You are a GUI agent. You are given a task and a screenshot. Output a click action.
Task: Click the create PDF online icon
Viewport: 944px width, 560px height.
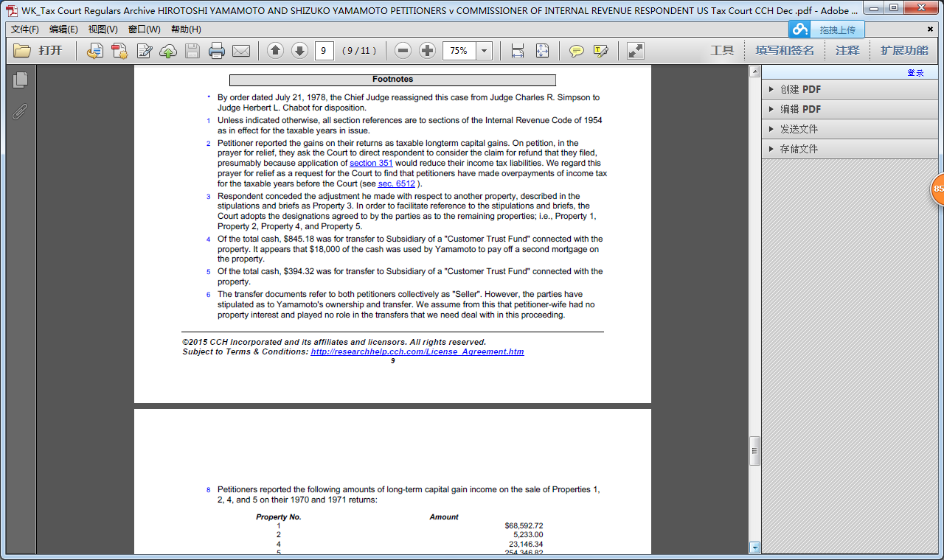119,51
